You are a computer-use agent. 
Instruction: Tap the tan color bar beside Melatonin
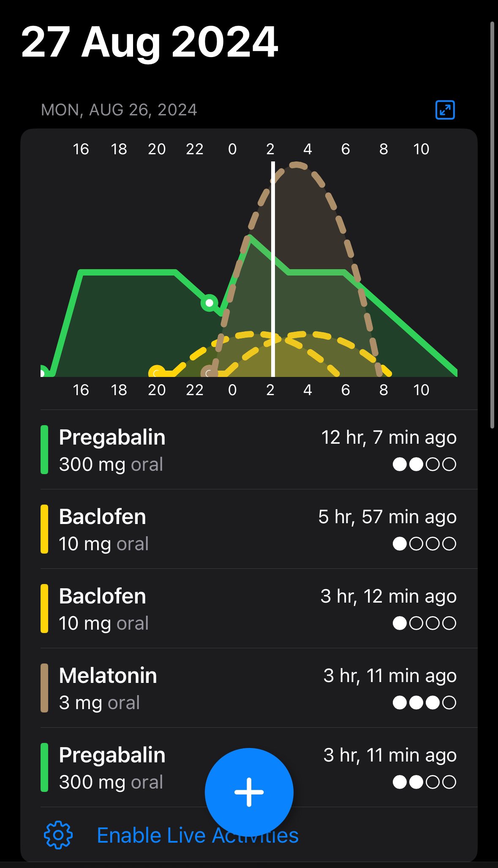coord(44,688)
